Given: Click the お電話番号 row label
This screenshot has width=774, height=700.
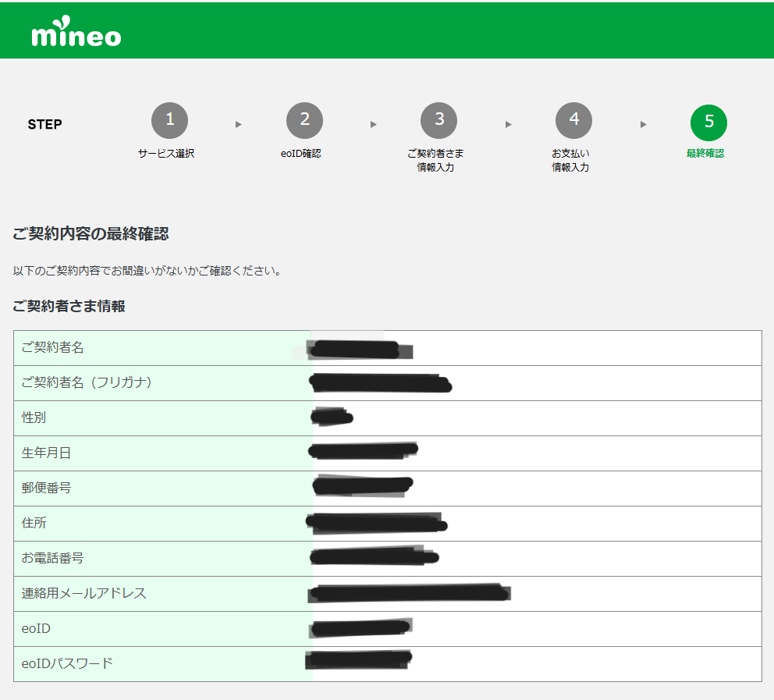Looking at the screenshot, I should (x=53, y=558).
